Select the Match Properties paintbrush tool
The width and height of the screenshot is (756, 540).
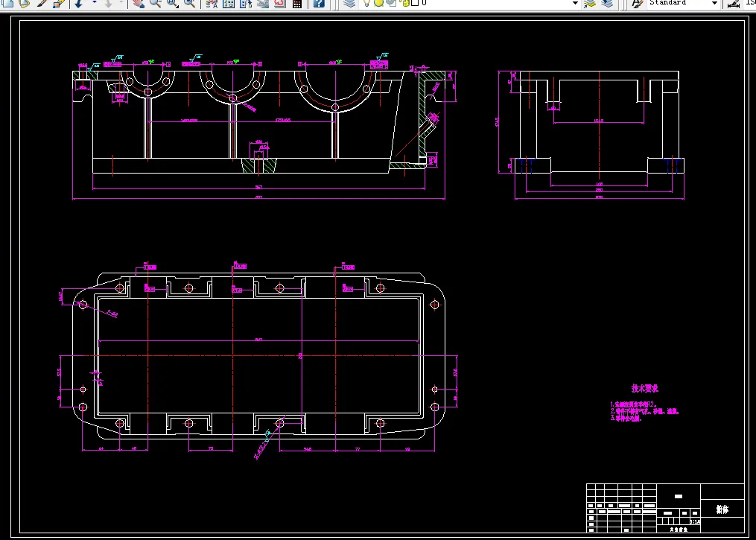[x=42, y=3]
